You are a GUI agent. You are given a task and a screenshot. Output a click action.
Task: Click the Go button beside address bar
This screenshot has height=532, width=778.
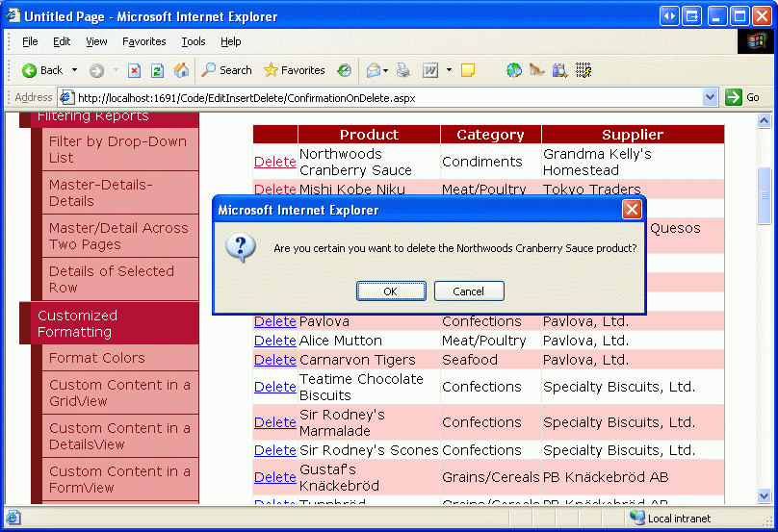742,97
